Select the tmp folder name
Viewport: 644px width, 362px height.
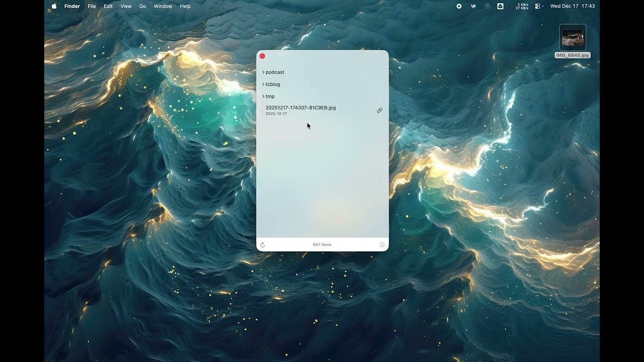coord(270,96)
